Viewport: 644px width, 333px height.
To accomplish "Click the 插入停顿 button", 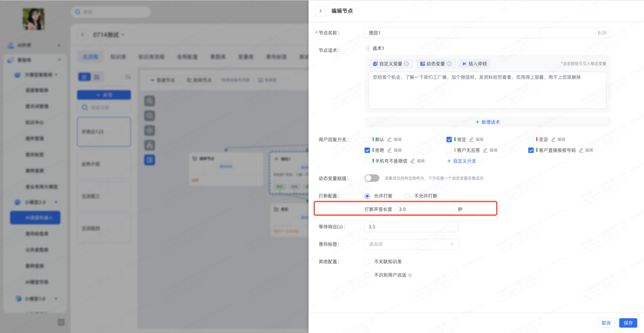I will [475, 64].
